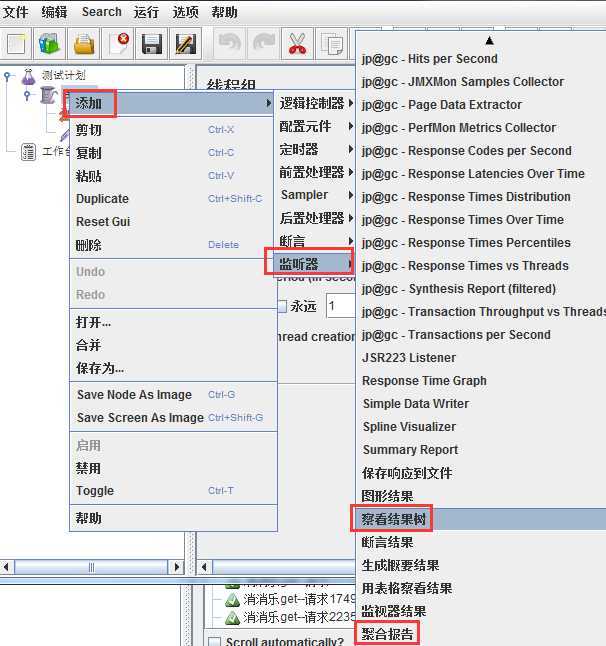
Task: Open the 文件 menu
Action: click(15, 12)
